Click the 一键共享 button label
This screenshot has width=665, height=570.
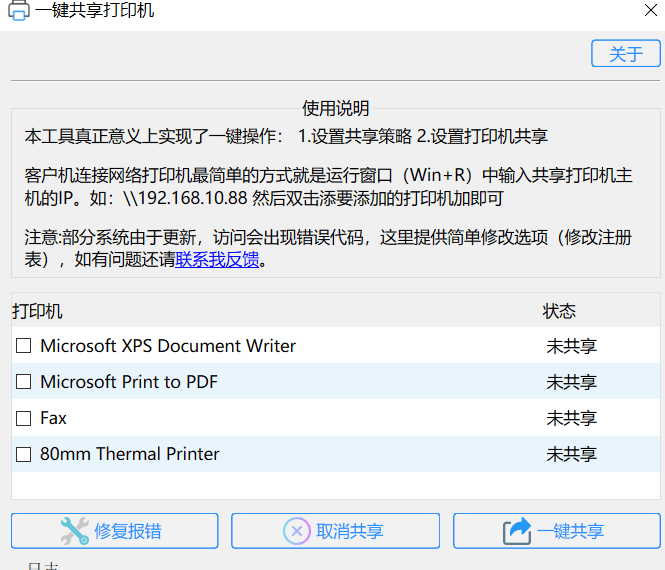coord(570,531)
